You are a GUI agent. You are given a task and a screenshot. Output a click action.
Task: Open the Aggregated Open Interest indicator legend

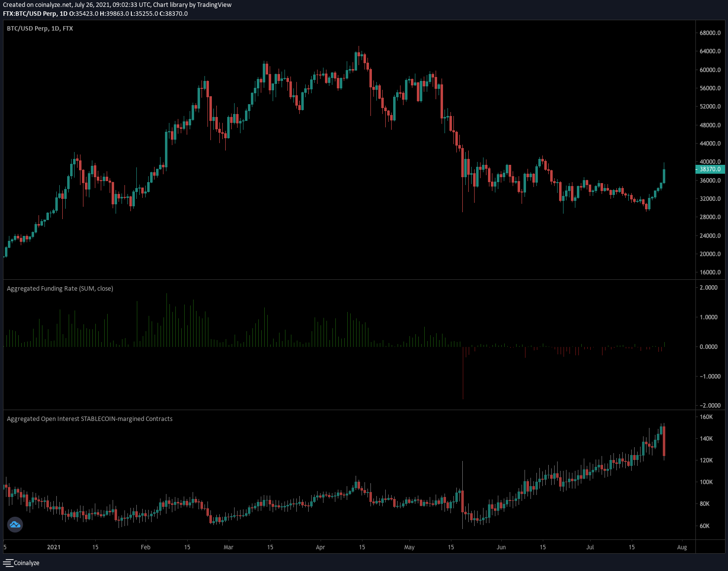click(x=89, y=419)
